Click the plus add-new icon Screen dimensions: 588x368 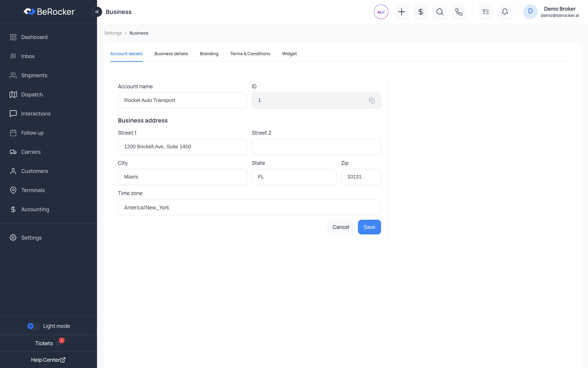(x=401, y=12)
